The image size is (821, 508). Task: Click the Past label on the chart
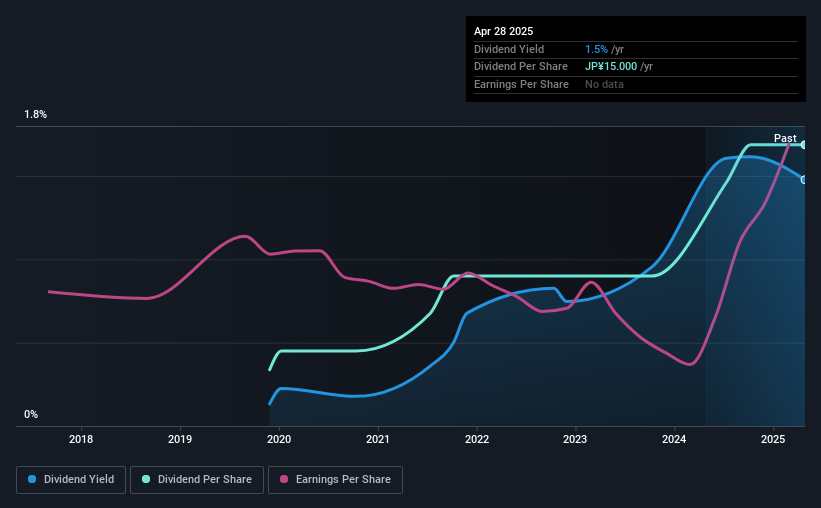(785, 138)
